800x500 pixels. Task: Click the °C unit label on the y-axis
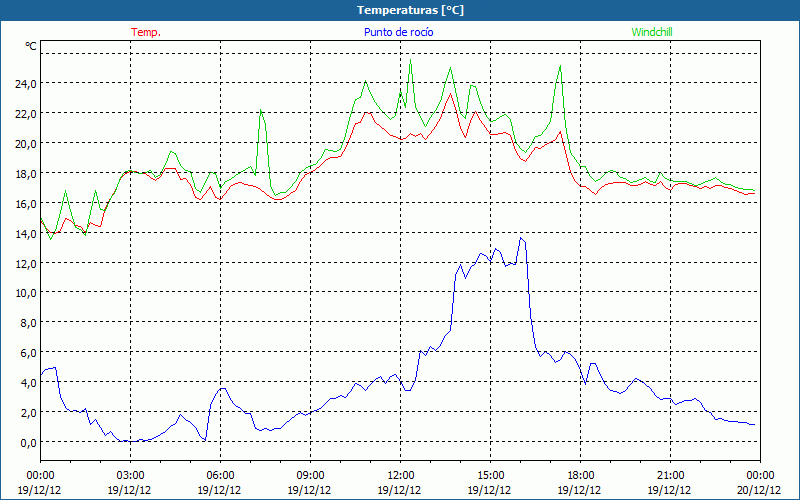pos(31,46)
